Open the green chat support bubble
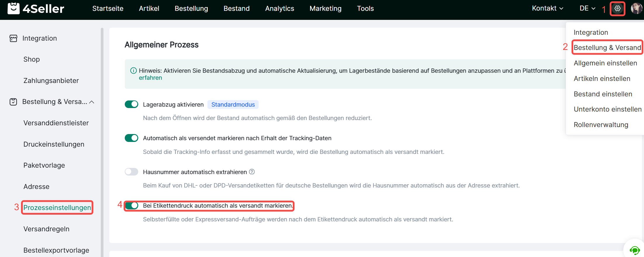The height and width of the screenshot is (257, 644). [x=634, y=250]
